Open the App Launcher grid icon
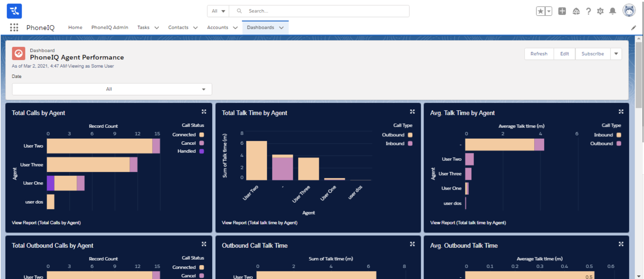 [x=14, y=27]
